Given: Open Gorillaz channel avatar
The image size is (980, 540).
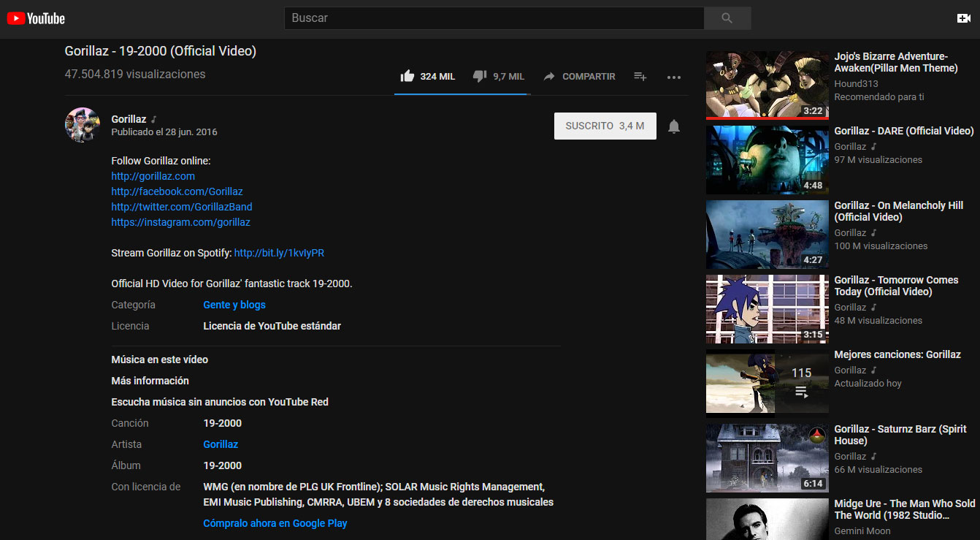Looking at the screenshot, I should tap(83, 125).
